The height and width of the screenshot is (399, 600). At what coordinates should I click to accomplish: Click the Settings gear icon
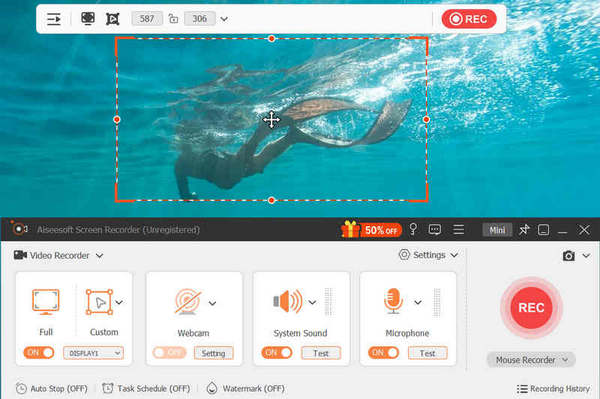pos(404,255)
